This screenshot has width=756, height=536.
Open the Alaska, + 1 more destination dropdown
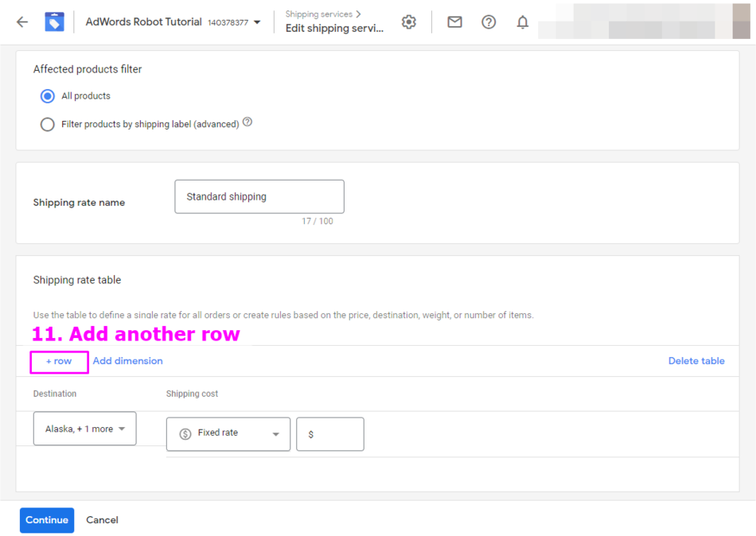84,429
